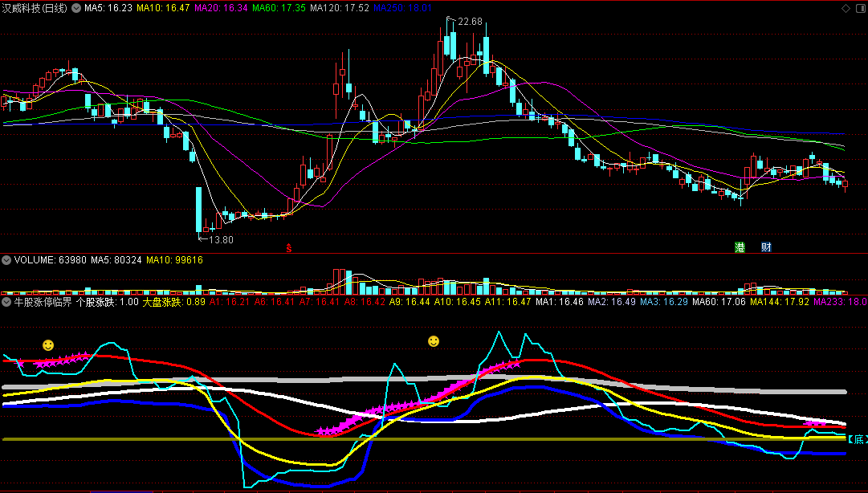
Task: Click the A6: 16.41 value
Action: [275, 302]
